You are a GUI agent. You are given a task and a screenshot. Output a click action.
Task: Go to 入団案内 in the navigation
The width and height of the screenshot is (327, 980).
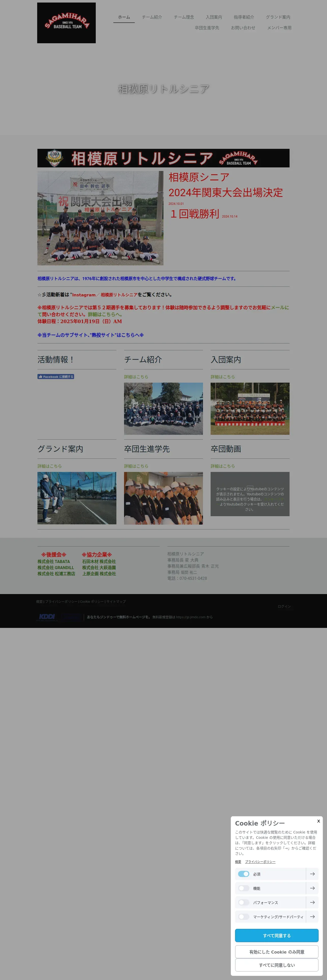coord(214,17)
